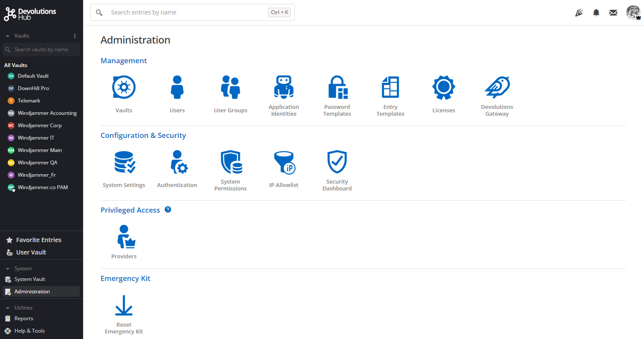Screen dimensions: 644x339
Task: Open Devolutions Gateway bird icon
Action: click(x=497, y=88)
